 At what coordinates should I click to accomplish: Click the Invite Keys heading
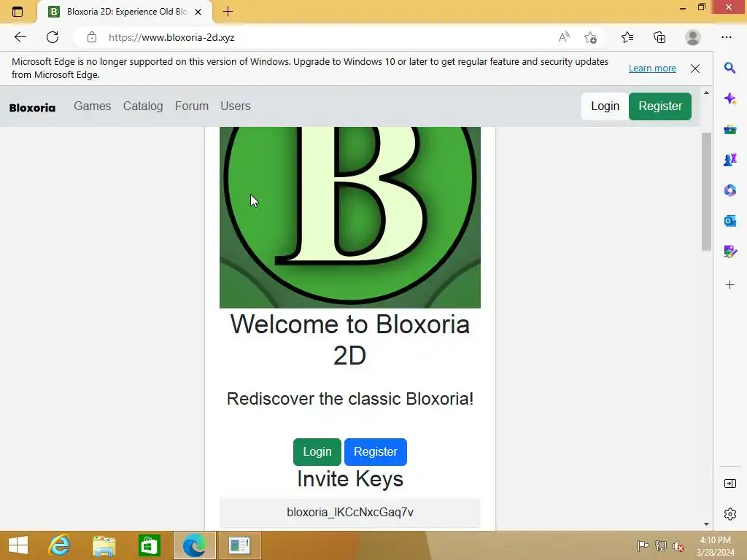[350, 479]
